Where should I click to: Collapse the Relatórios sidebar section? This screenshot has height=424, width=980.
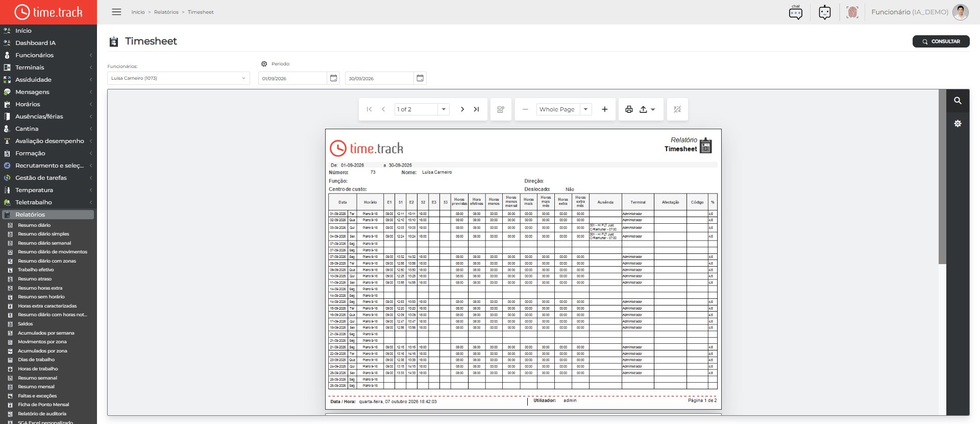pyautogui.click(x=48, y=215)
